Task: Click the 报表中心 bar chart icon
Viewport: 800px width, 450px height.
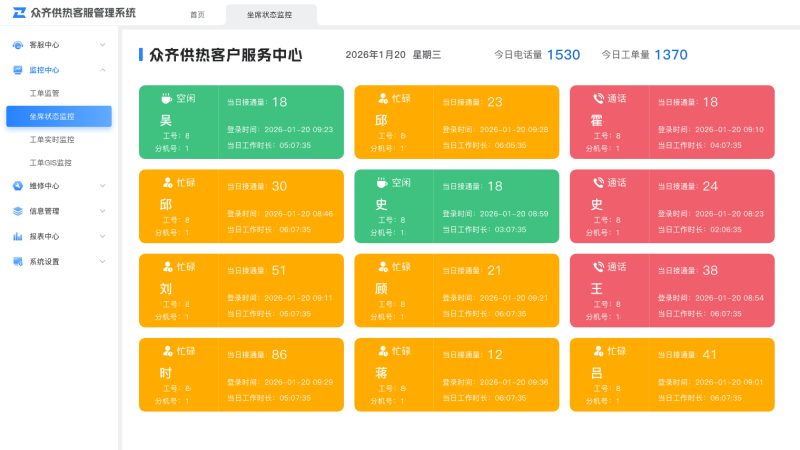Action: [x=18, y=236]
